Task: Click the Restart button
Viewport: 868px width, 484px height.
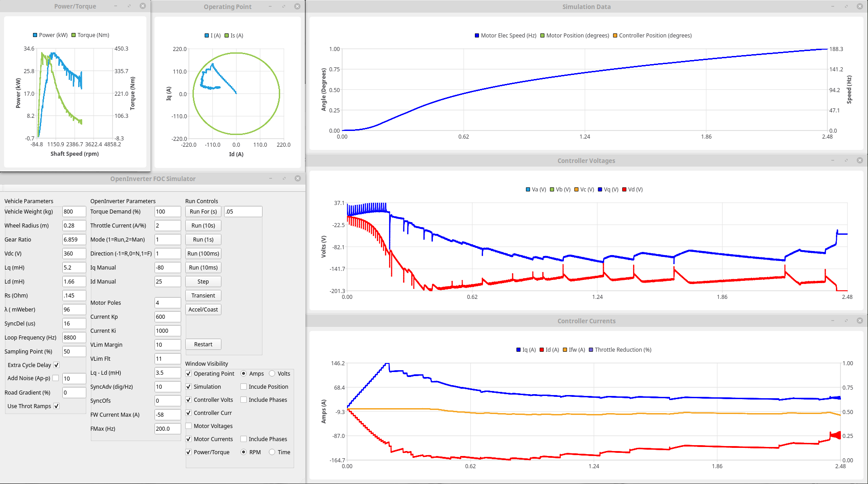Action: pyautogui.click(x=203, y=344)
